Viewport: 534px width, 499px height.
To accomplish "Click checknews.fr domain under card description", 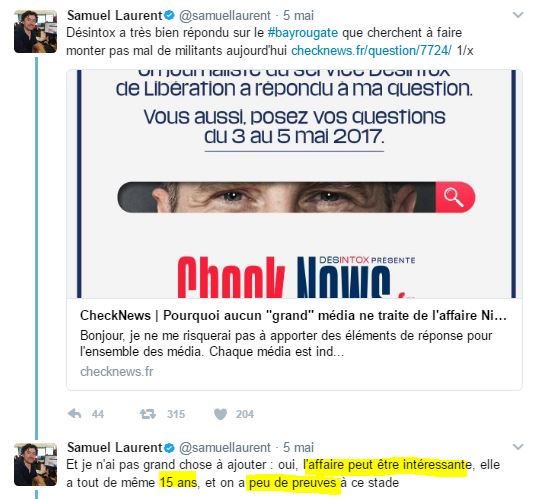I will (117, 371).
